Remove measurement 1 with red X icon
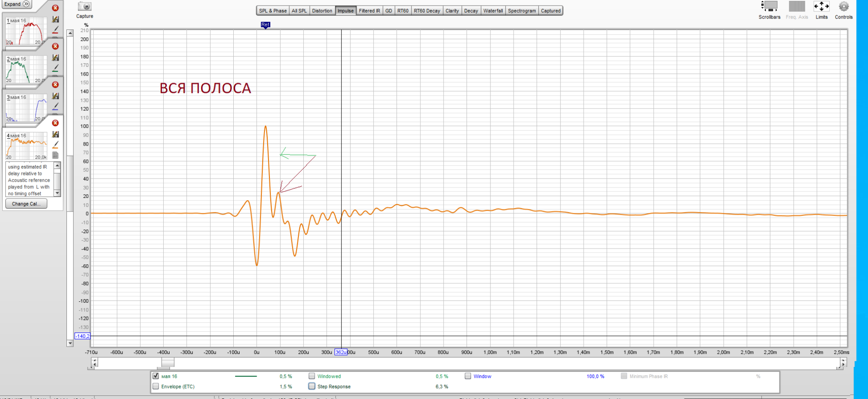 pyautogui.click(x=55, y=8)
